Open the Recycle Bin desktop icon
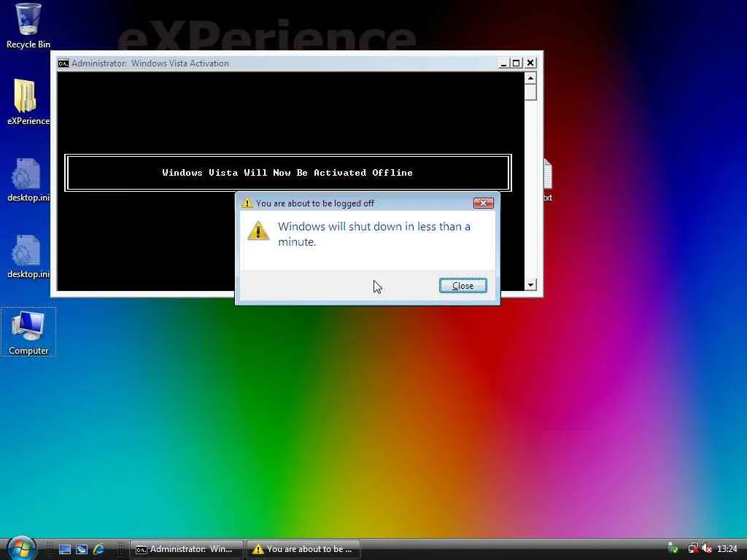 point(28,25)
